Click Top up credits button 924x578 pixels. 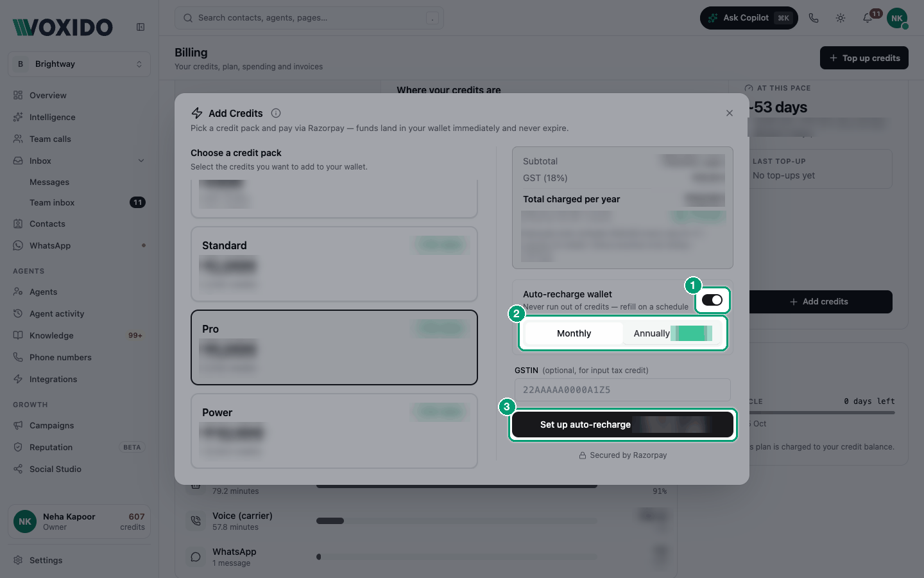pos(864,58)
